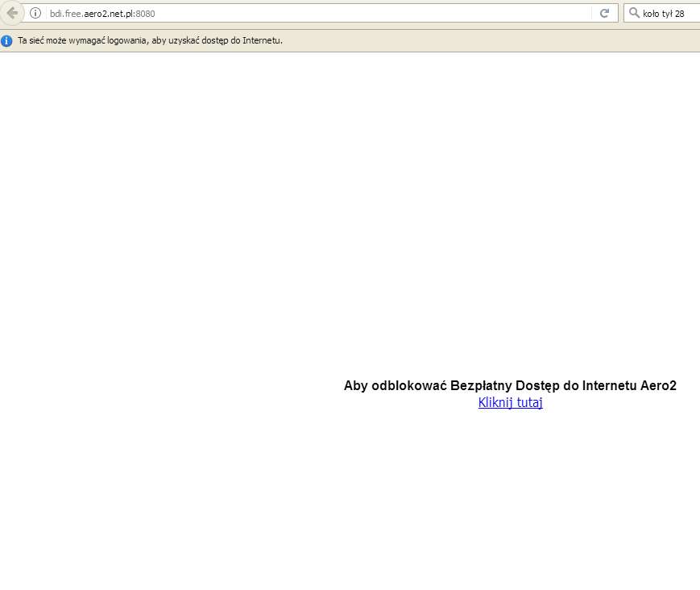
Task: Reload the current page
Action: click(604, 13)
